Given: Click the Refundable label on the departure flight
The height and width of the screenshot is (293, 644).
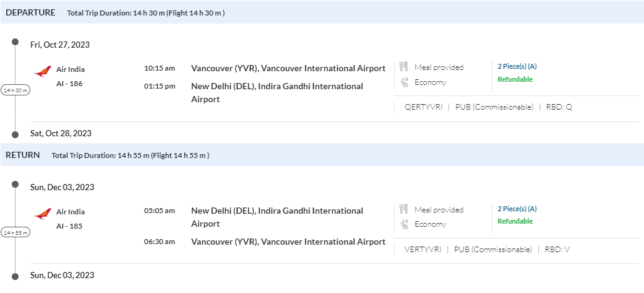Looking at the screenshot, I should point(515,79).
